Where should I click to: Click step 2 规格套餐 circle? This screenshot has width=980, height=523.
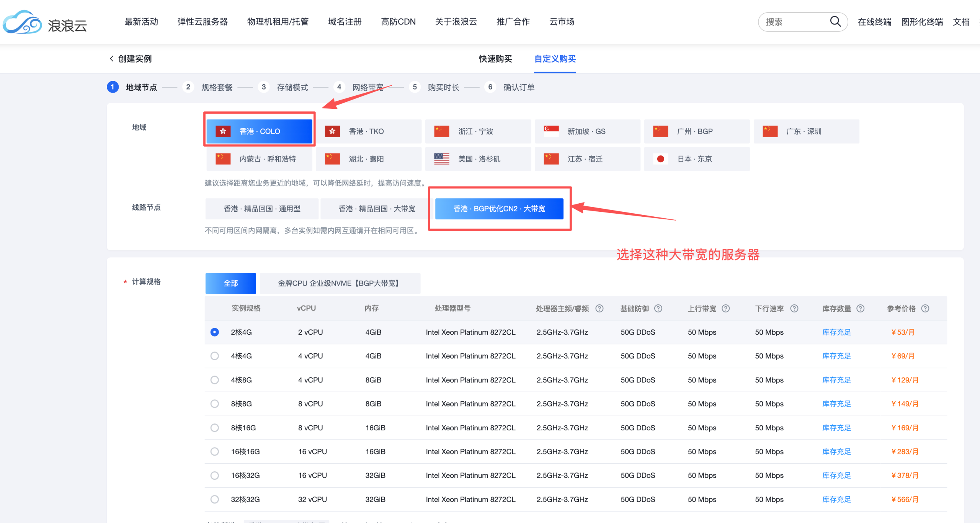(188, 87)
